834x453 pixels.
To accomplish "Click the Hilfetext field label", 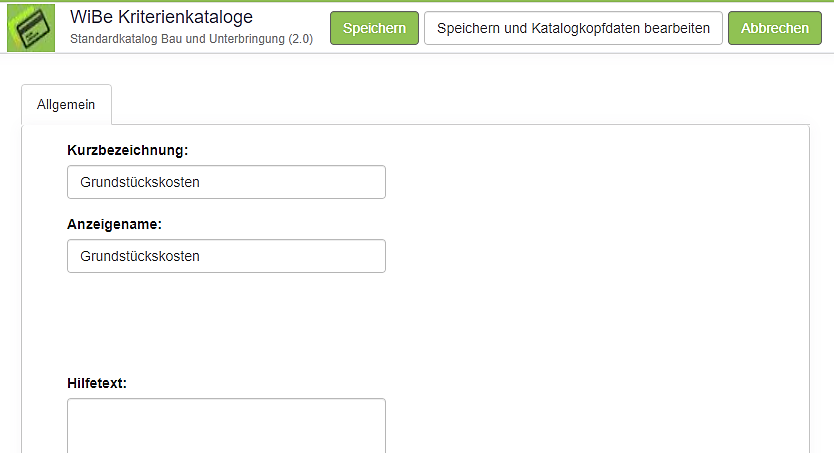I will [96, 382].
